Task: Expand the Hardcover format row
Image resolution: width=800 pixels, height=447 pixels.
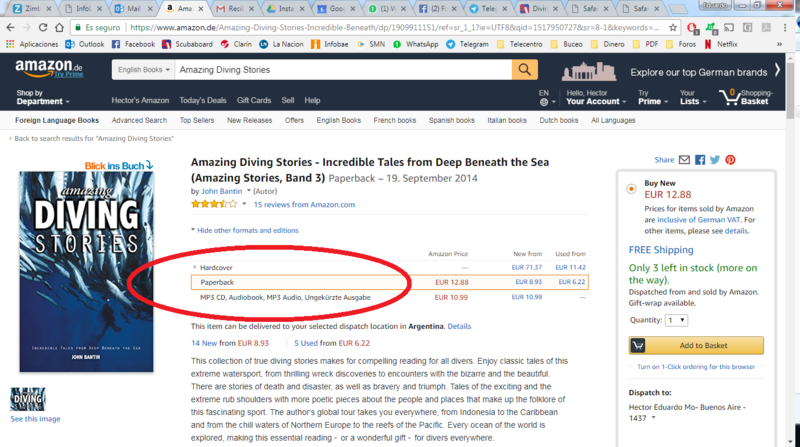Action: pos(195,268)
